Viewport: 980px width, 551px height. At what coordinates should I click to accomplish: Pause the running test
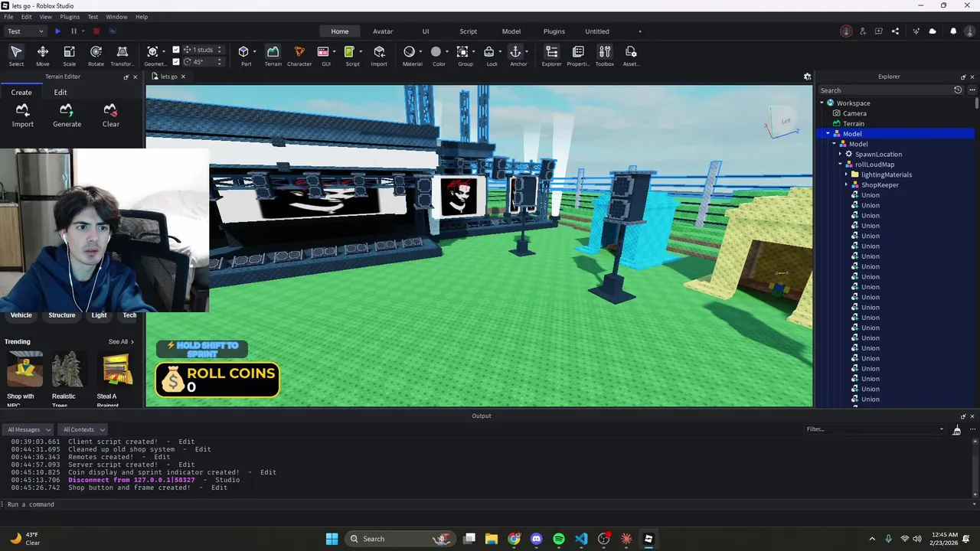point(73,31)
